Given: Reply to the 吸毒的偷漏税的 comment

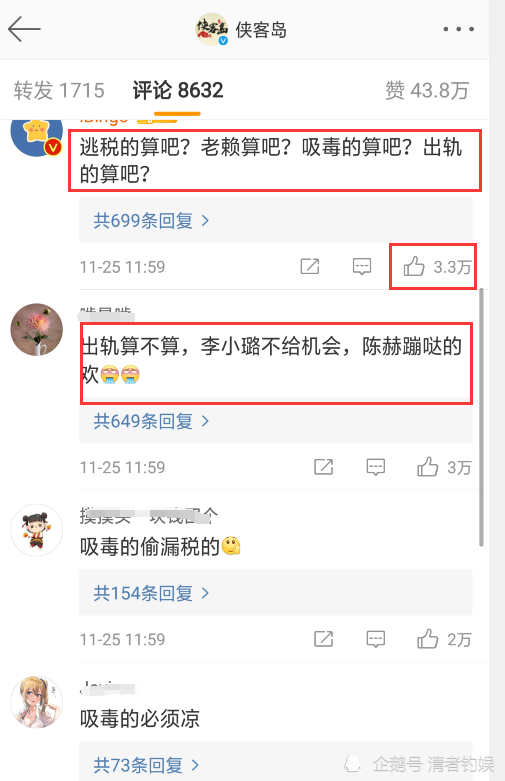Looking at the screenshot, I should 376,639.
